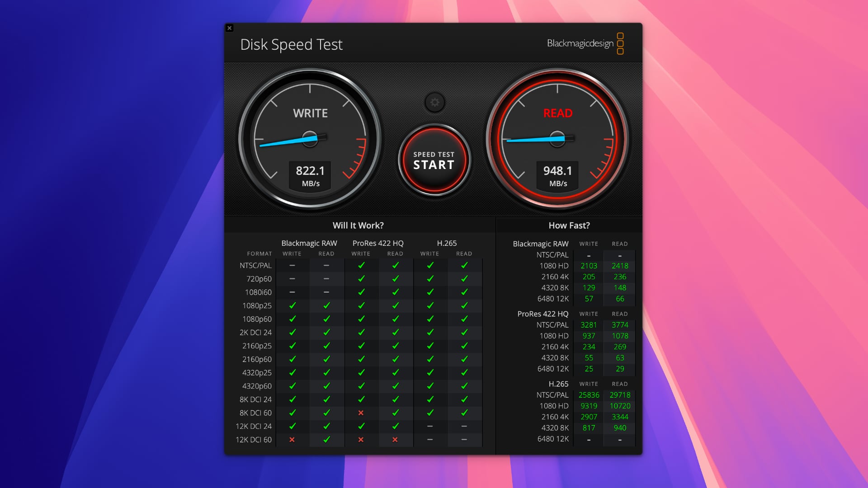Click the 269 ProRes 2160 4K read value
The height and width of the screenshot is (488, 868).
click(620, 347)
